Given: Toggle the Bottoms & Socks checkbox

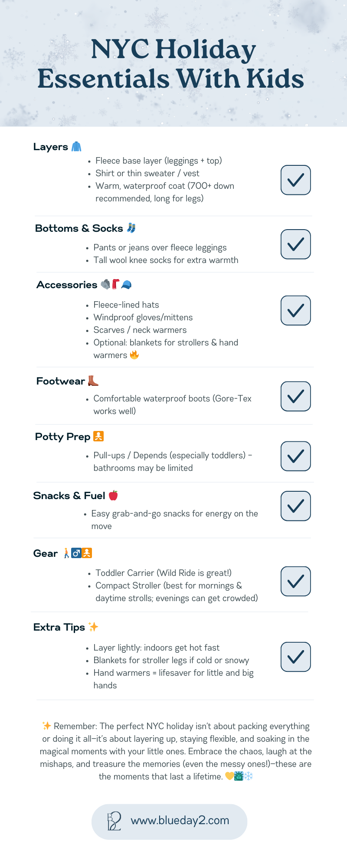Looking at the screenshot, I should [x=295, y=244].
